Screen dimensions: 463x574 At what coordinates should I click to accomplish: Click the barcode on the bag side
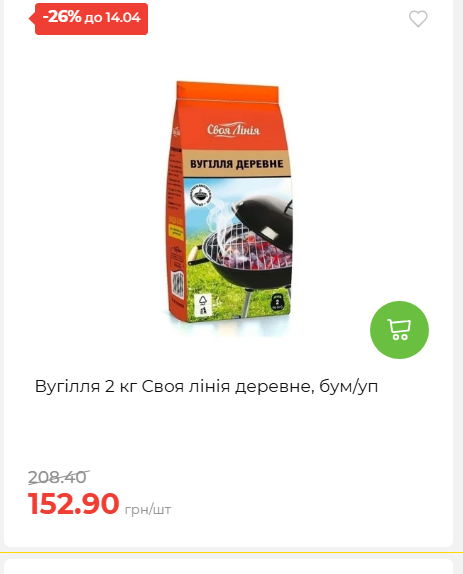pyautogui.click(x=178, y=284)
